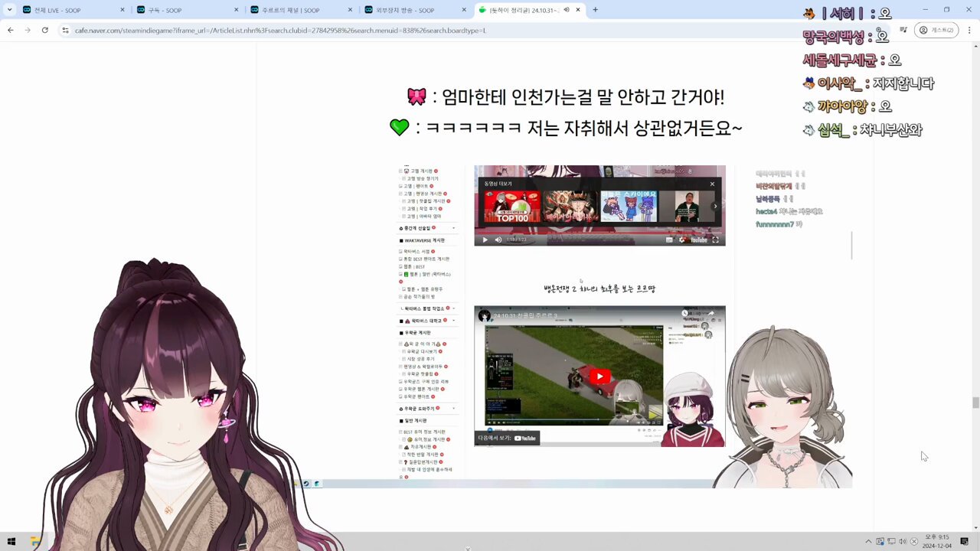Click the page vertical scrollbar thumb
Screen dimensions: 980x551
click(x=975, y=403)
